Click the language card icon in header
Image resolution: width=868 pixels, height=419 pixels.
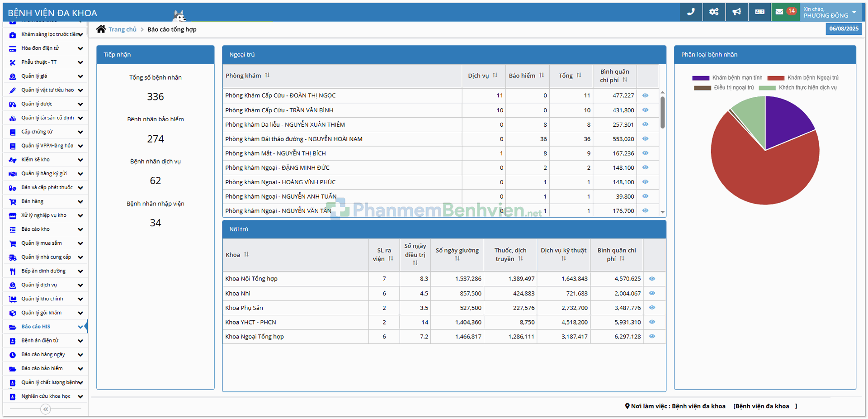[760, 12]
